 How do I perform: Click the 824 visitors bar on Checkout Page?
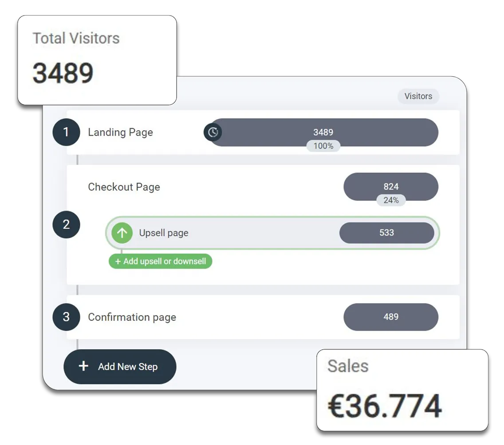390,186
